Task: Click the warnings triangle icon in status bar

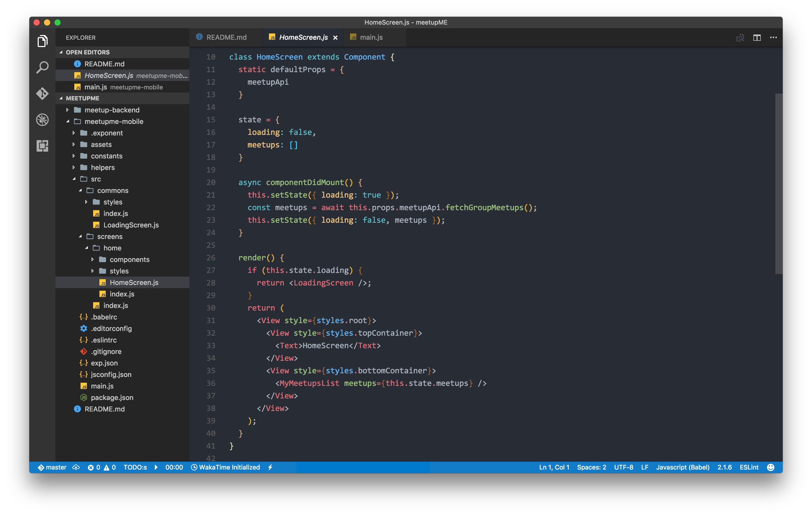Action: click(106, 467)
